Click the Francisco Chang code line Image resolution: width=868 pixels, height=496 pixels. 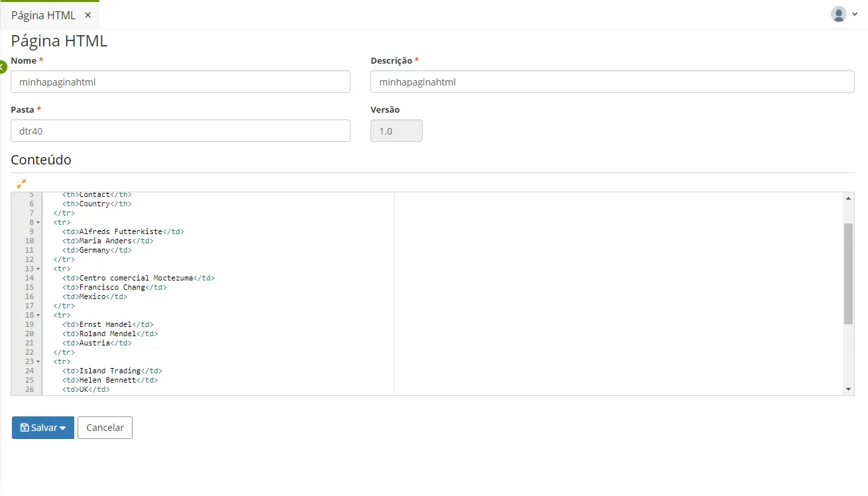115,287
